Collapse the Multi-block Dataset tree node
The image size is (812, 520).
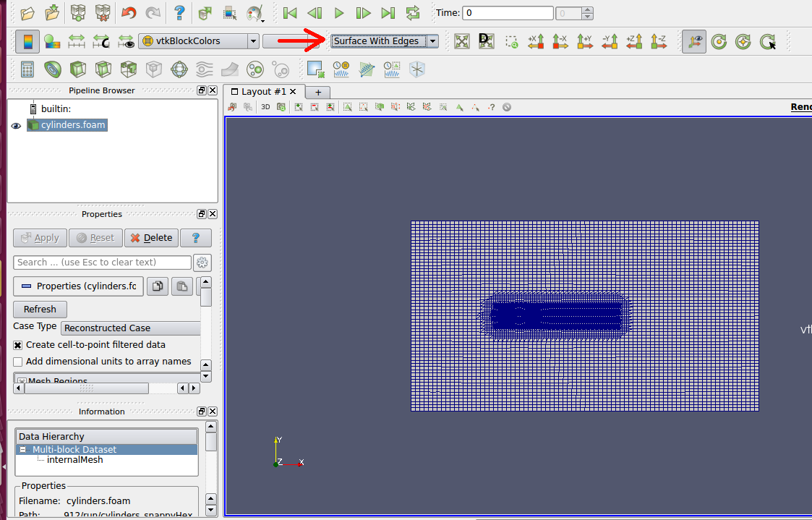pos(22,450)
